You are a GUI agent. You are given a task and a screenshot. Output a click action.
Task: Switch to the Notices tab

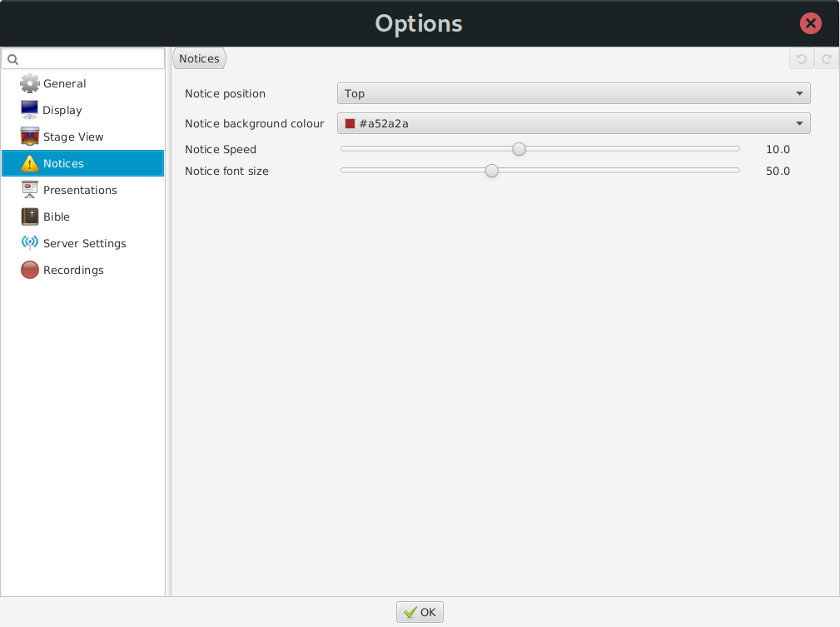(199, 58)
